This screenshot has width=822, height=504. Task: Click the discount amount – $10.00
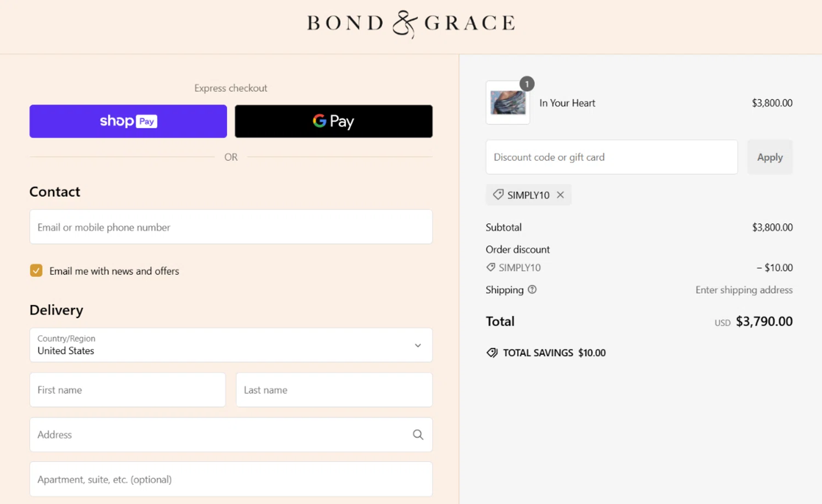(774, 267)
